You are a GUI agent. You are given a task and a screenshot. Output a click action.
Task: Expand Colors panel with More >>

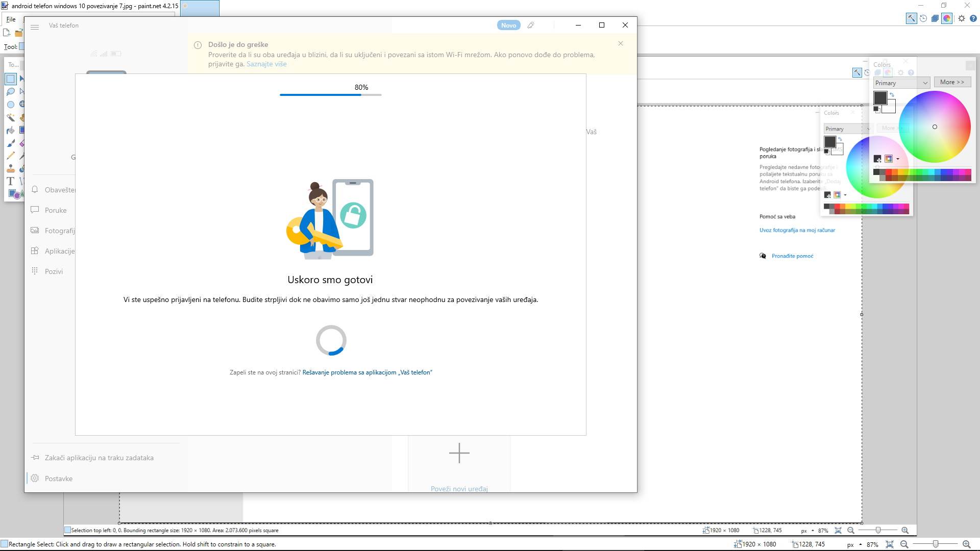pos(952,82)
